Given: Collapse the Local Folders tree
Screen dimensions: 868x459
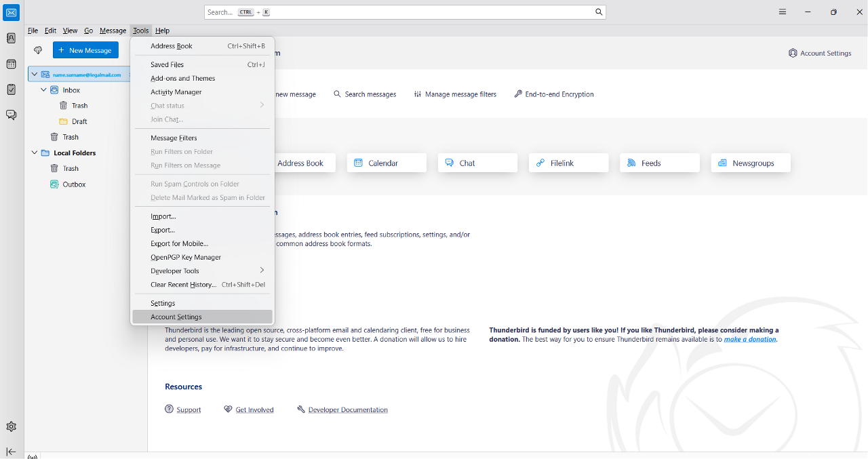Looking at the screenshot, I should click(x=35, y=153).
